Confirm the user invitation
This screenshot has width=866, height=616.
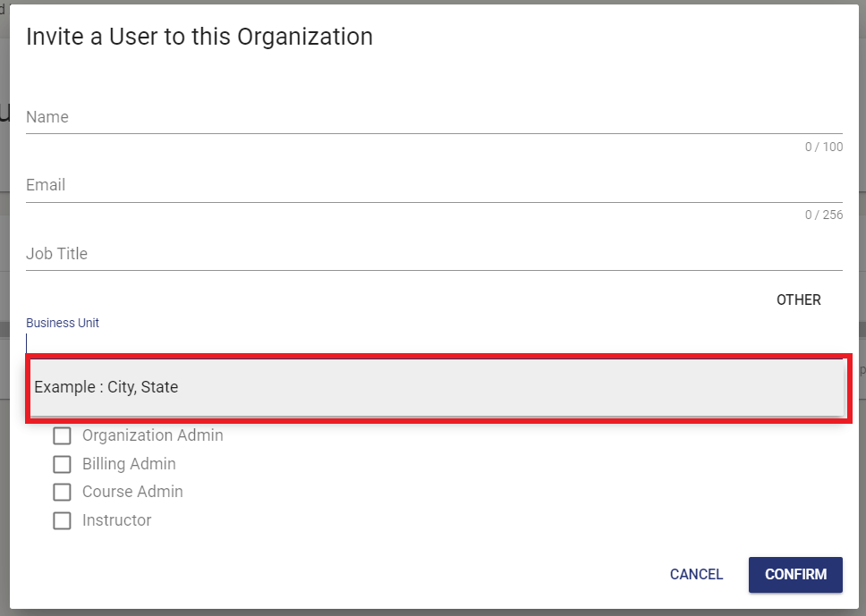pyautogui.click(x=795, y=575)
